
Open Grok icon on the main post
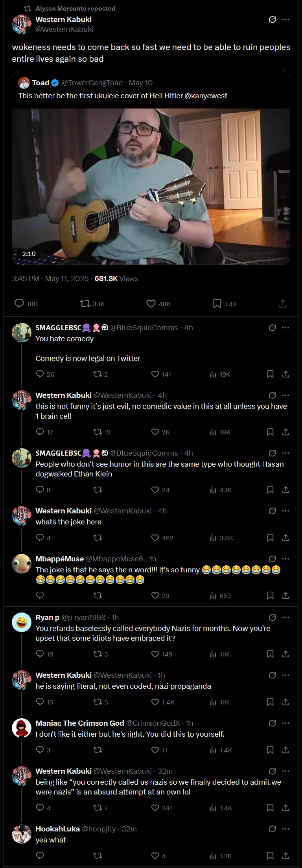click(x=272, y=19)
